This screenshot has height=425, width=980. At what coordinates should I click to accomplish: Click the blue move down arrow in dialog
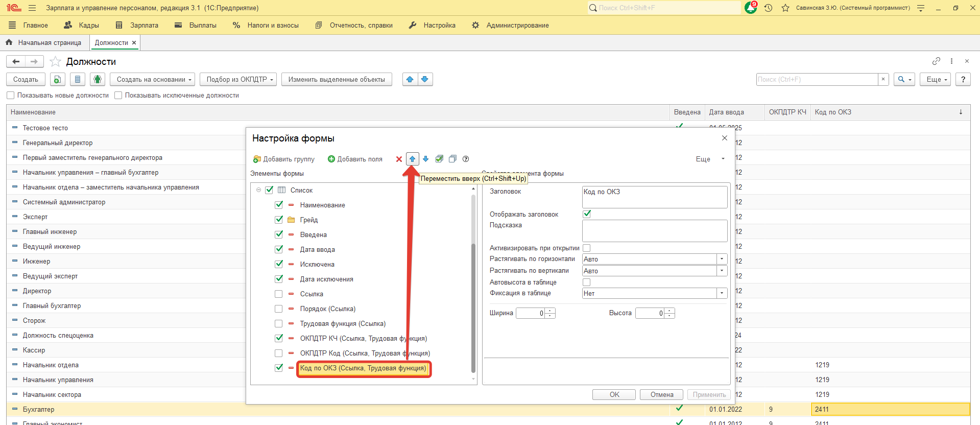426,159
